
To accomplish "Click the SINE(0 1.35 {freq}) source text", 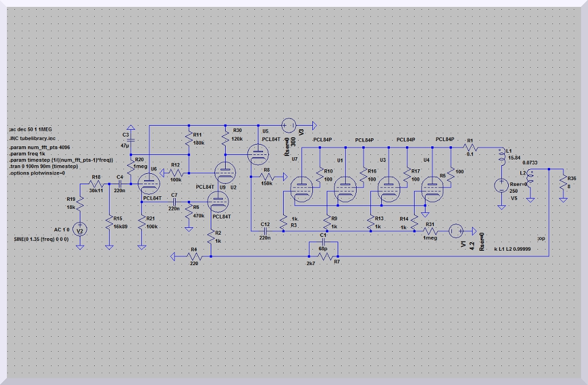I will 41,239.
